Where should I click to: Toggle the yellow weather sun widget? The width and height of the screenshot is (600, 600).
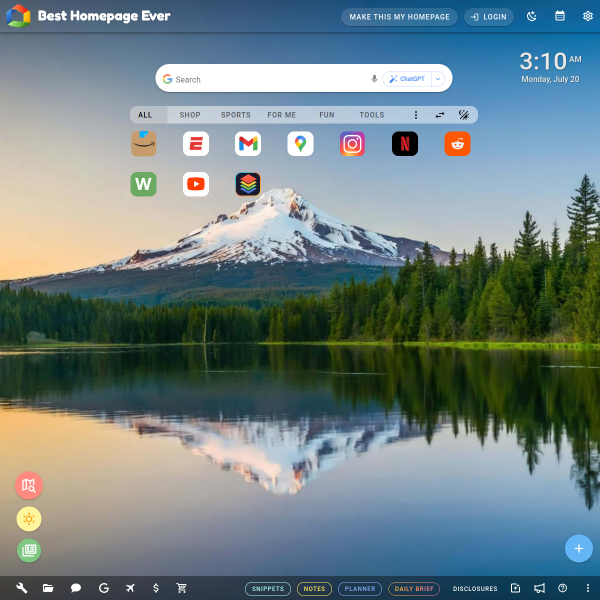pyautogui.click(x=29, y=519)
